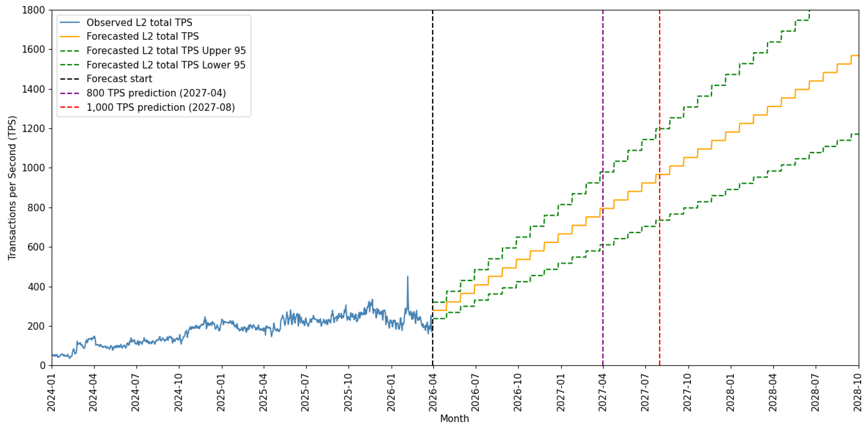Click the 'Transactions per Second (TPS)' axis title
This screenshot has height=429, width=868.
tap(12, 188)
